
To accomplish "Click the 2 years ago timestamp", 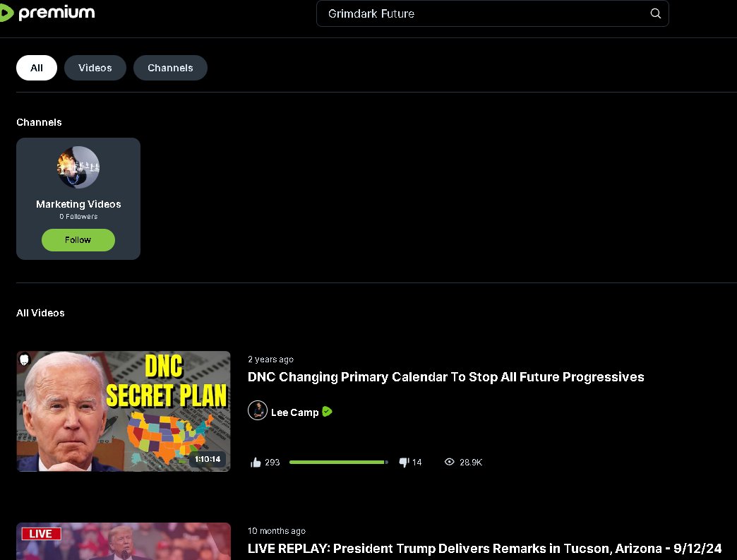I will coord(271,359).
